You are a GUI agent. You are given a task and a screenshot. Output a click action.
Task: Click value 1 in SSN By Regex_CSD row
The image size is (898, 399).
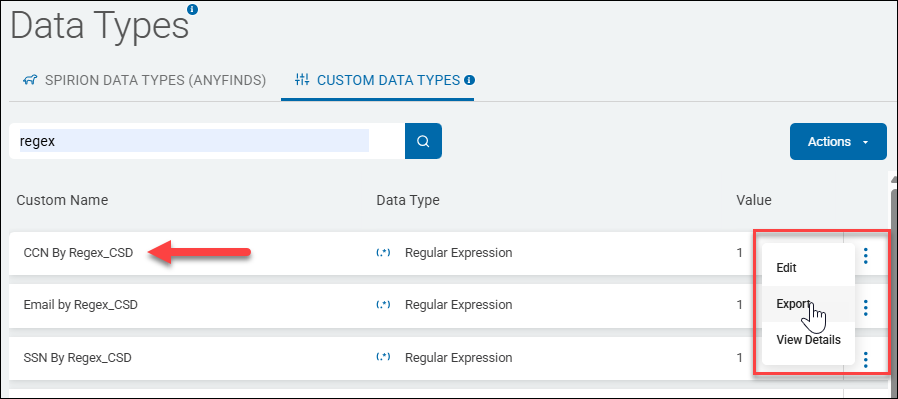tap(739, 358)
